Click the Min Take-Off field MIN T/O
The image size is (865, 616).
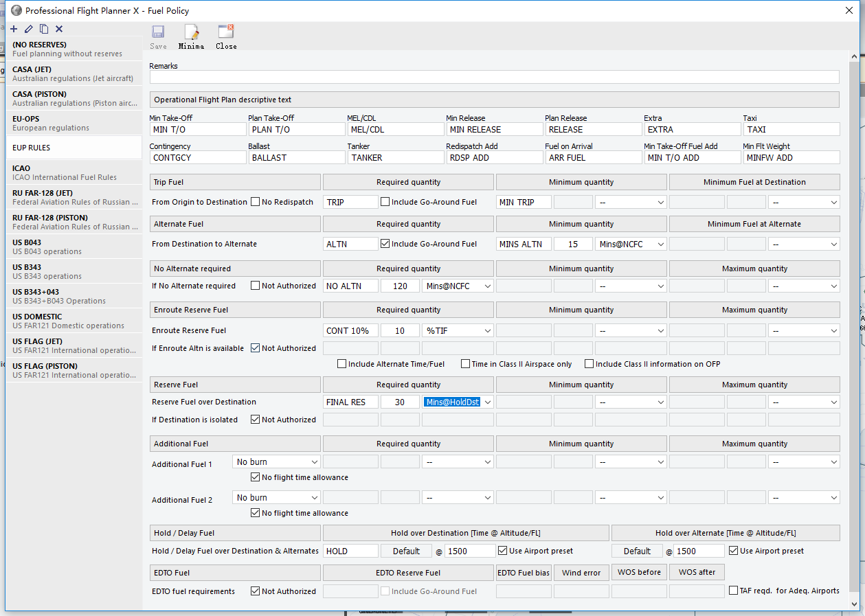(x=198, y=129)
